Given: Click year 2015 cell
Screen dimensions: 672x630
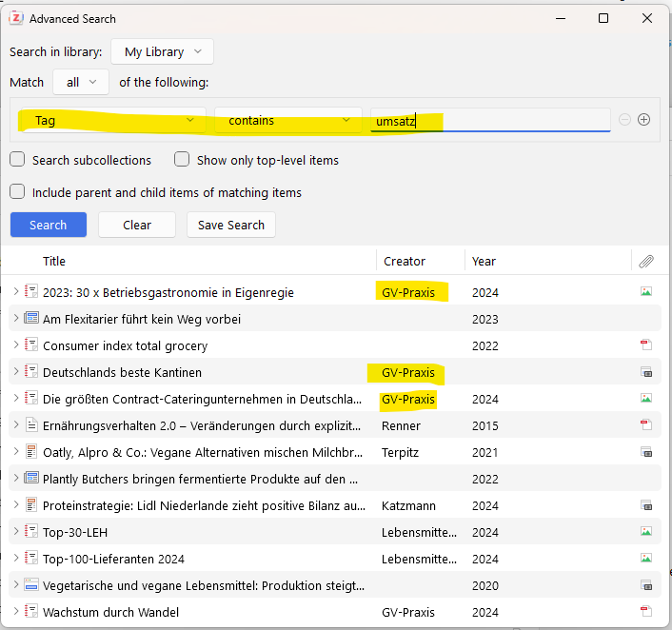Looking at the screenshot, I should click(485, 425).
